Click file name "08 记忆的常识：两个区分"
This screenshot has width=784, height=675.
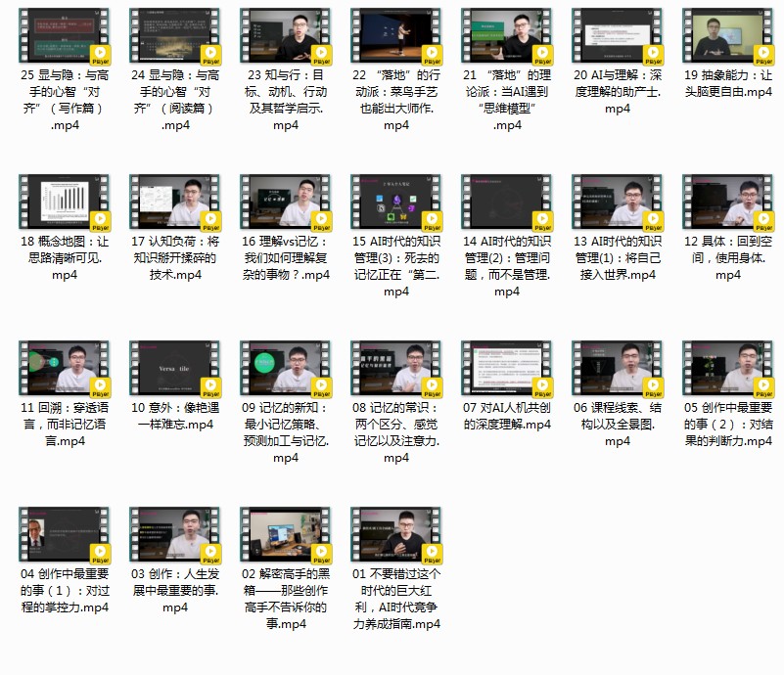(x=396, y=432)
